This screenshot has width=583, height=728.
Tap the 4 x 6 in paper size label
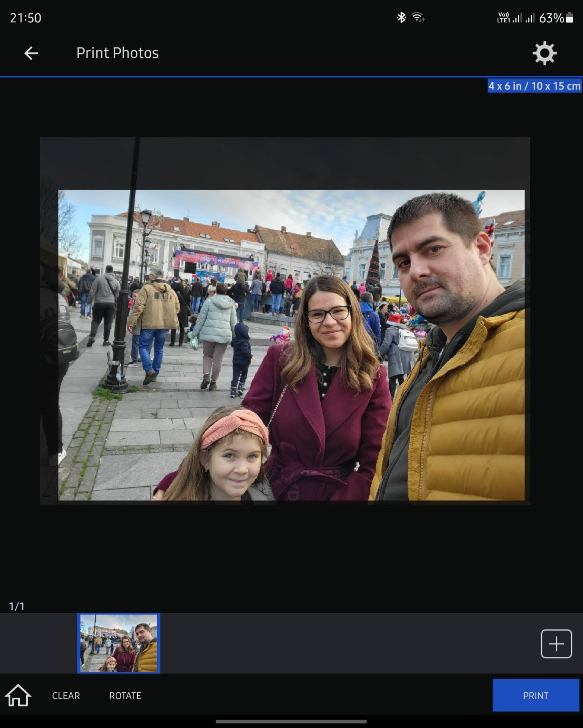pyautogui.click(x=534, y=86)
